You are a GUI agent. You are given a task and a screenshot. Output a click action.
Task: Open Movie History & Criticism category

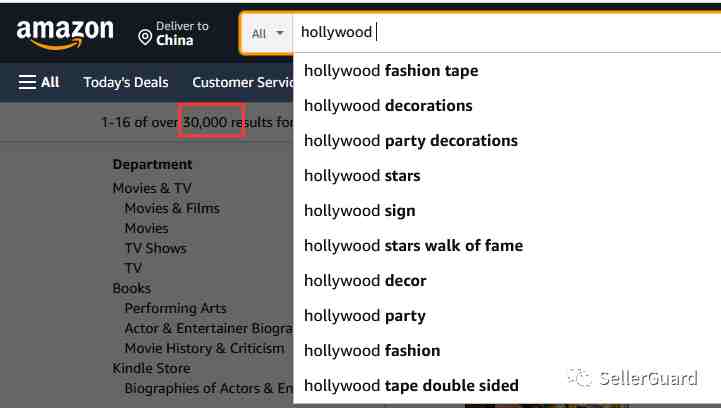tap(204, 348)
